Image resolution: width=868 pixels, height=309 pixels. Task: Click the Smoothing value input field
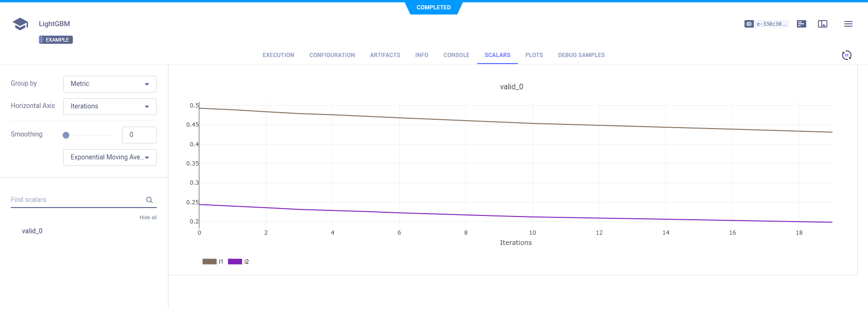pos(139,135)
